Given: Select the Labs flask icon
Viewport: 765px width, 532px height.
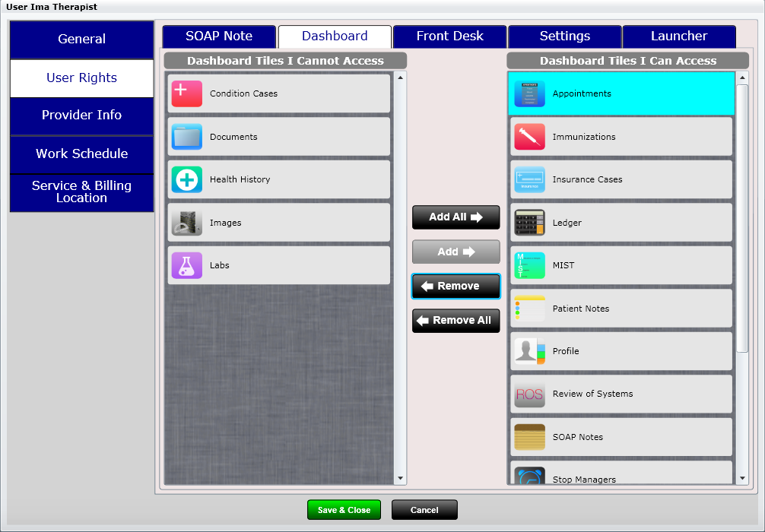Looking at the screenshot, I should [x=186, y=265].
